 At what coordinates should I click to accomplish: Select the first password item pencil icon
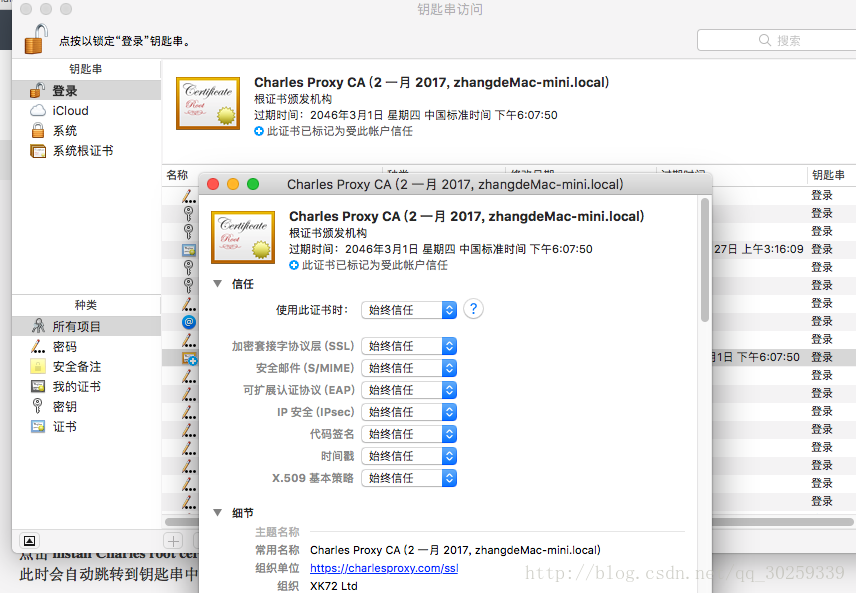(x=189, y=196)
